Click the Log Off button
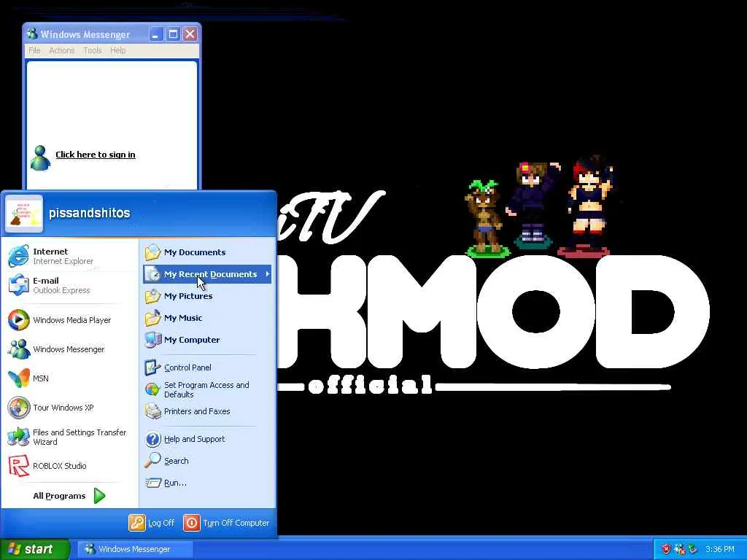747x560 pixels. (152, 523)
